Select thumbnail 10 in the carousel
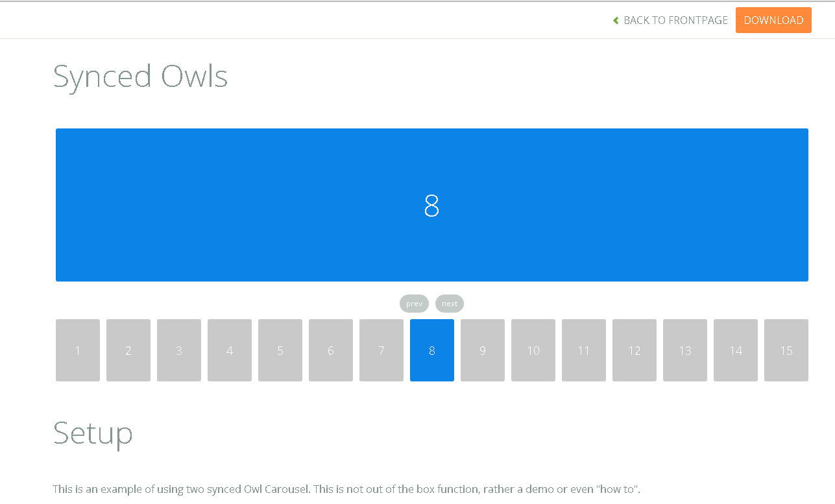This screenshot has width=835, height=504. [533, 350]
